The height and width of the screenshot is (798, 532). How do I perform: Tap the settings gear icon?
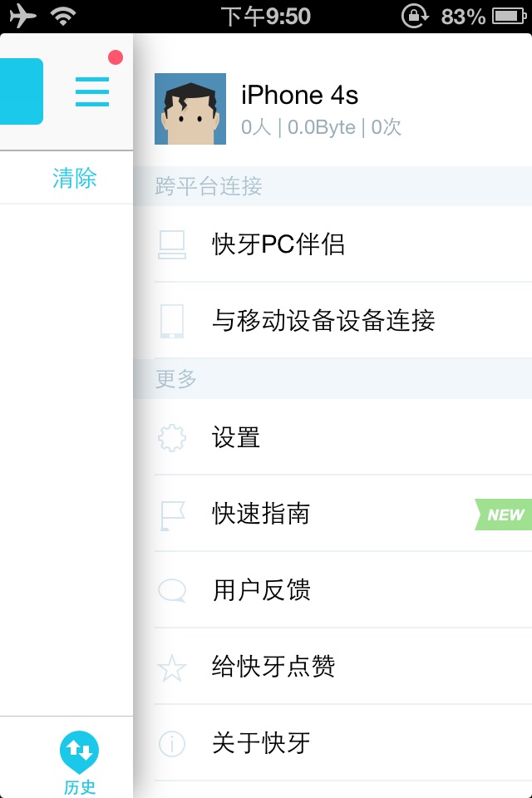point(172,437)
